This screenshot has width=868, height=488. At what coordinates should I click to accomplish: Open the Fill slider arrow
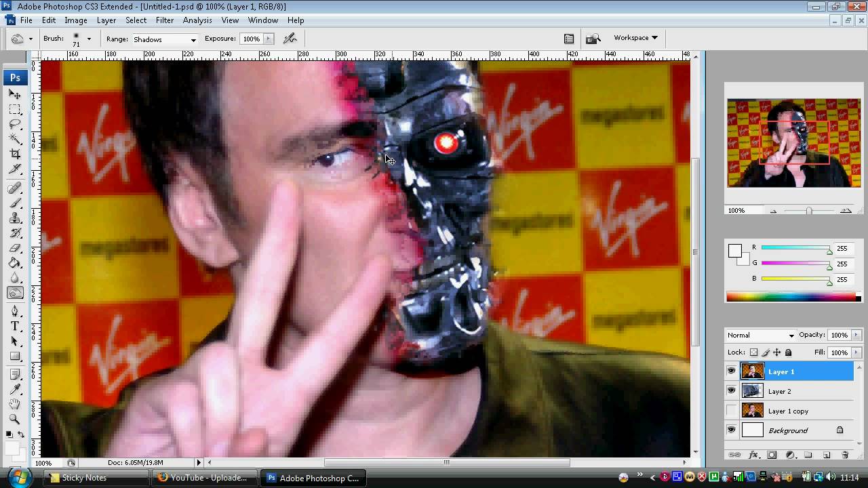(856, 352)
